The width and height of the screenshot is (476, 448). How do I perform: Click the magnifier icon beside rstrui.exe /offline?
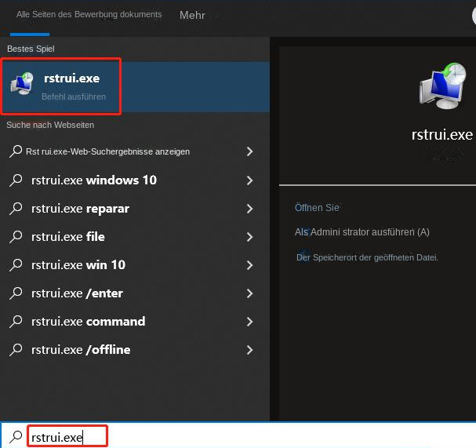click(x=16, y=350)
